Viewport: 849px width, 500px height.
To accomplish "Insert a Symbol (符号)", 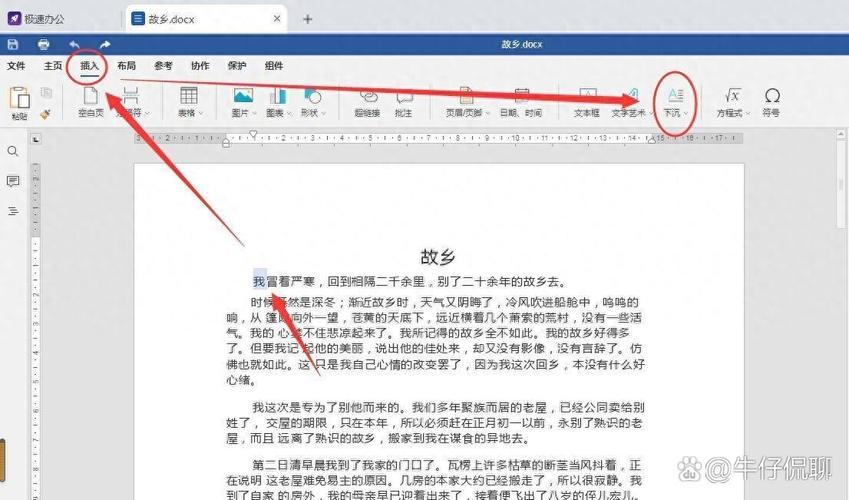I will tap(772, 102).
